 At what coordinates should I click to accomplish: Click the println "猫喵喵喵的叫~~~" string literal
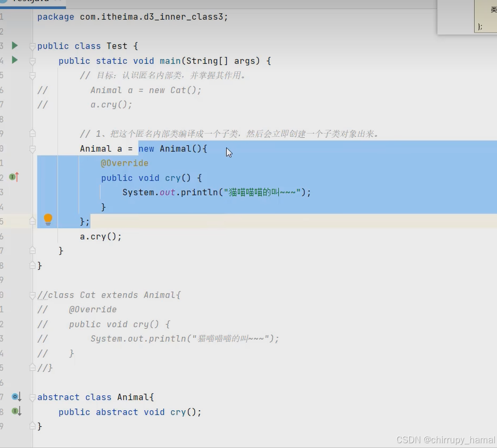pos(262,192)
